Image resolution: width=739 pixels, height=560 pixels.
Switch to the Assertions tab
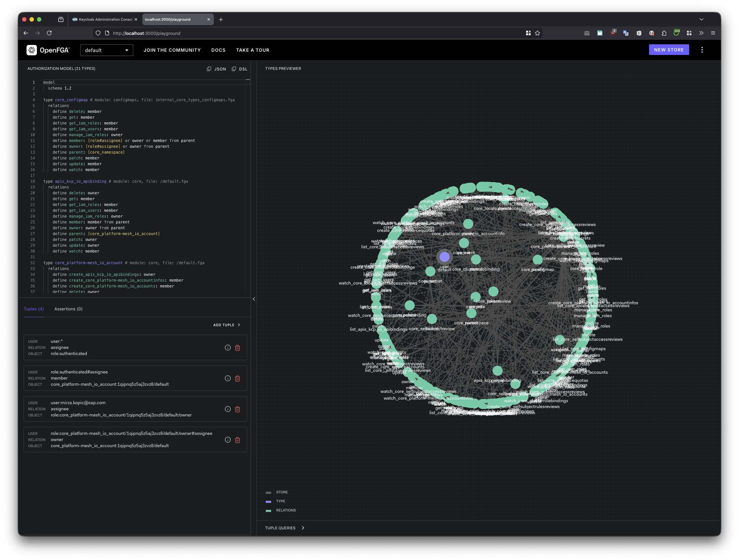pos(68,309)
